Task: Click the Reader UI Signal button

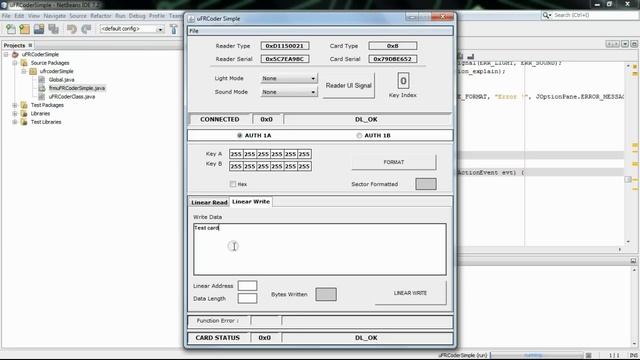Action: [x=349, y=86]
